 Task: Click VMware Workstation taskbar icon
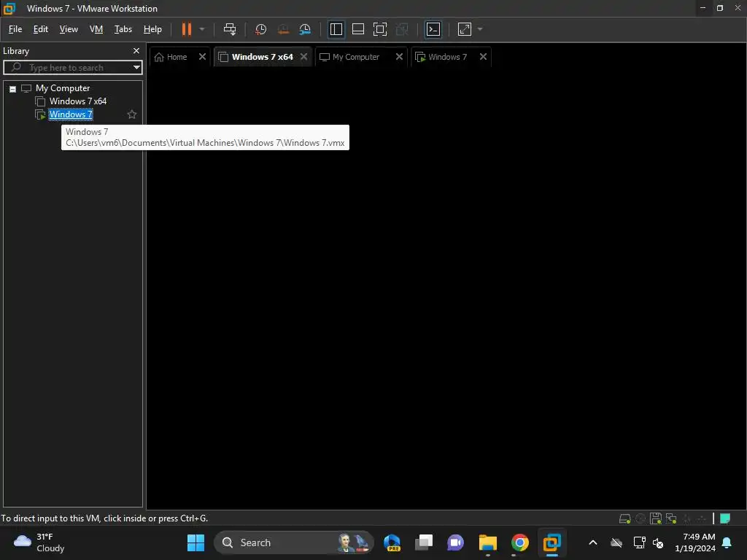(x=551, y=542)
